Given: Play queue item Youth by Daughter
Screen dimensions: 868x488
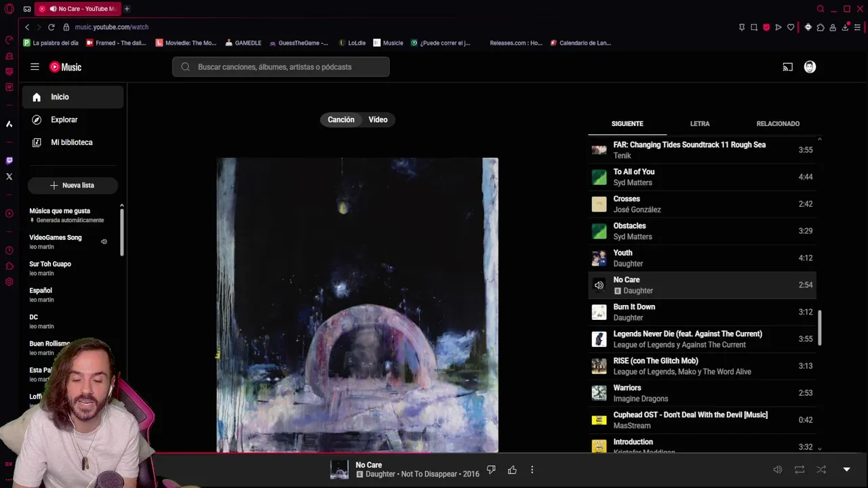Looking at the screenshot, I should coord(702,258).
